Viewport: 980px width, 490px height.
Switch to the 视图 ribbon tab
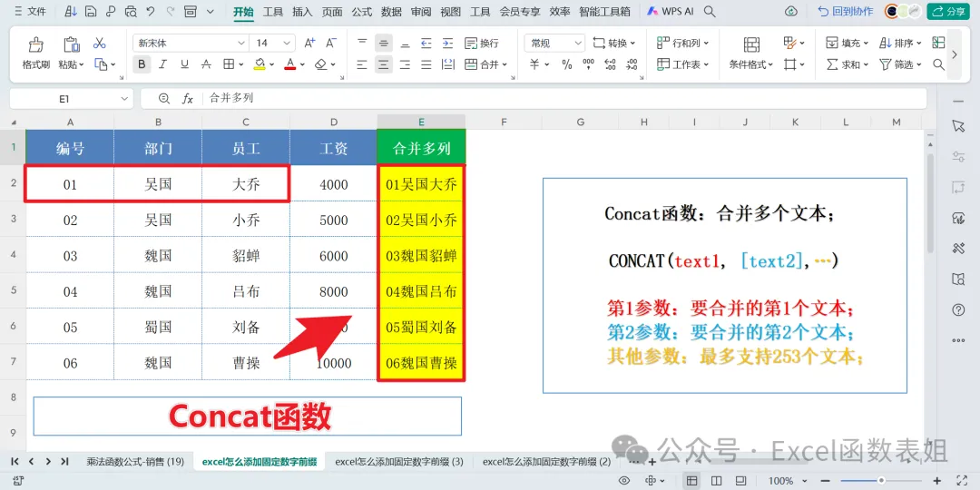point(450,11)
